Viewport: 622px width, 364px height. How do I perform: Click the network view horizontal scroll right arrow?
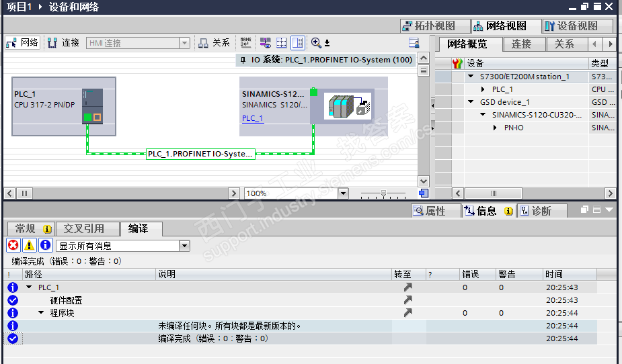[233, 193]
